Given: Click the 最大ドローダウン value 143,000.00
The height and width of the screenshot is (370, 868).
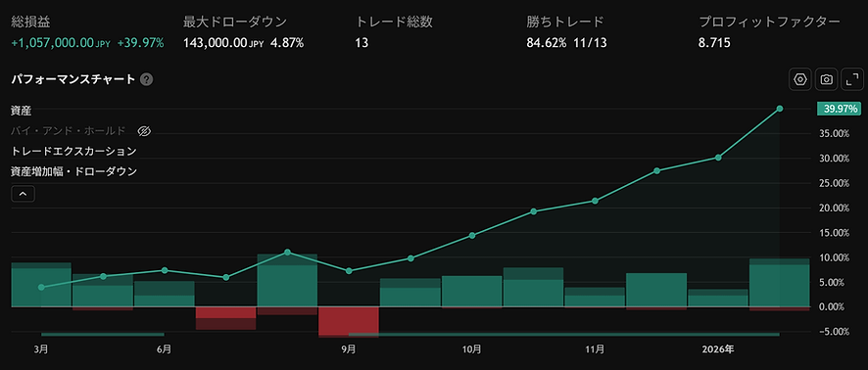Looking at the screenshot, I should pos(216,43).
